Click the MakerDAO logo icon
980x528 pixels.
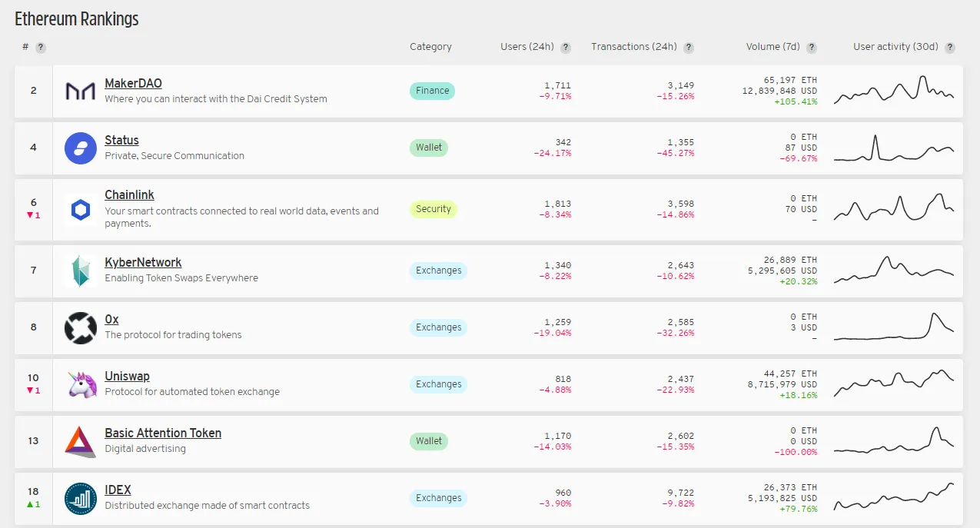81,91
